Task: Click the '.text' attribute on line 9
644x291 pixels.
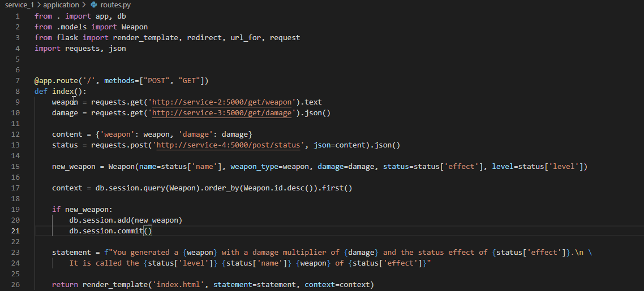Action: click(311, 102)
